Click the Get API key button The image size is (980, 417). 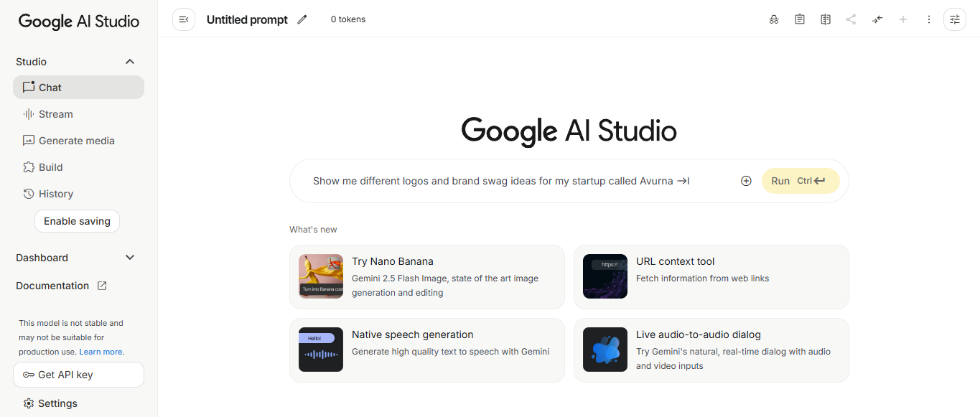(x=78, y=375)
